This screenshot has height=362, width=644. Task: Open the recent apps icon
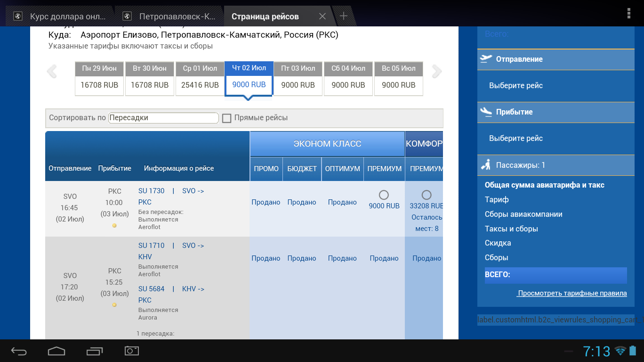click(x=94, y=351)
